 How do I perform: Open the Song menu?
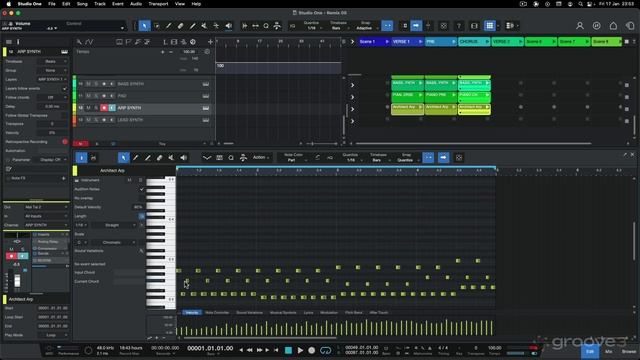(82, 4)
